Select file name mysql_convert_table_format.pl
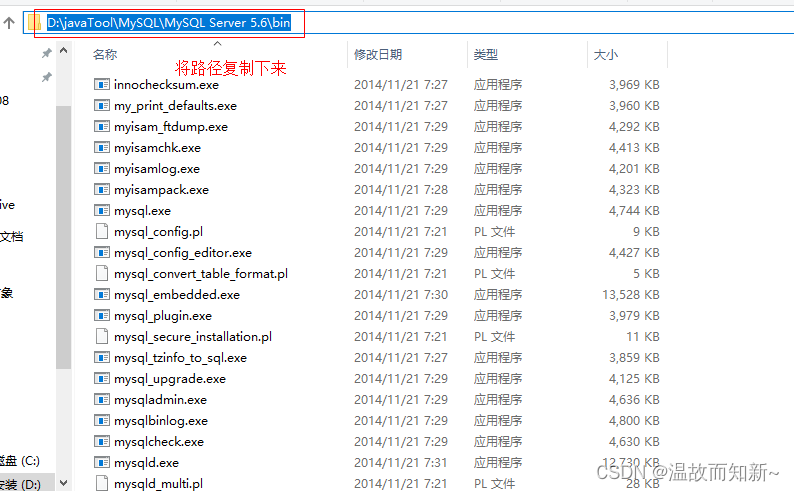The width and height of the screenshot is (794, 491). tap(201, 273)
